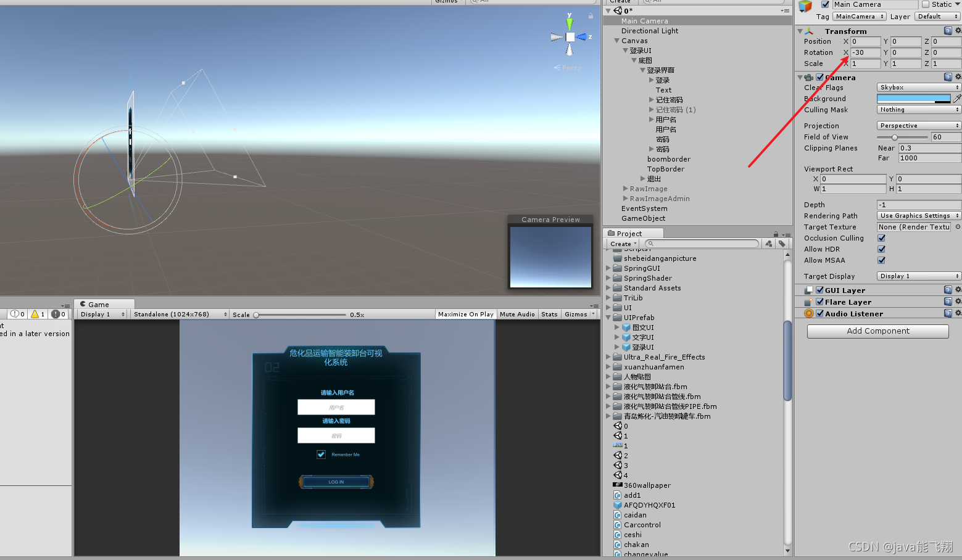Click the Add Component button

tap(877, 331)
